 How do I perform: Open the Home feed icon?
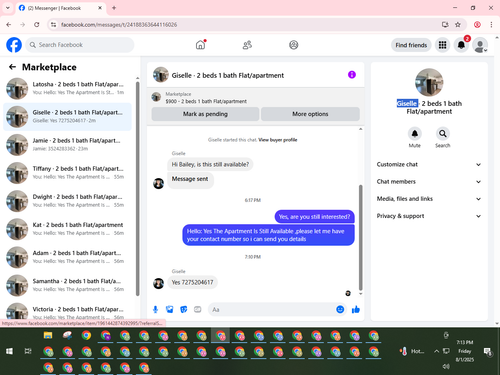click(200, 45)
